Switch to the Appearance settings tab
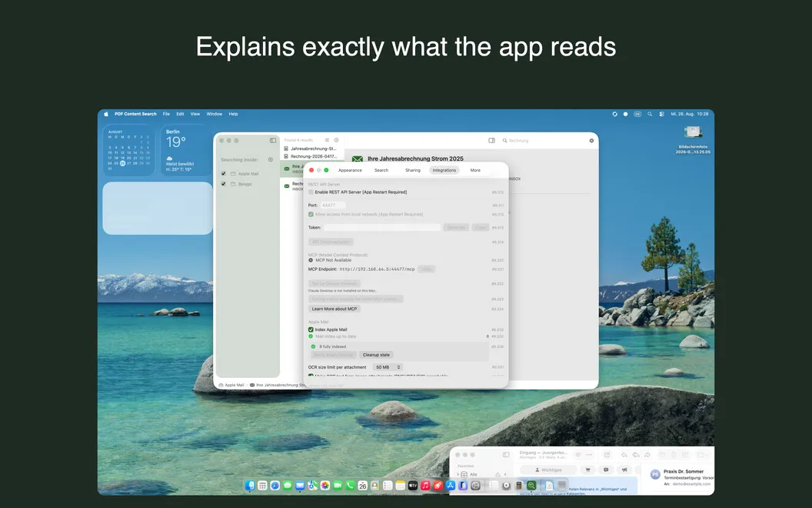 coord(350,170)
